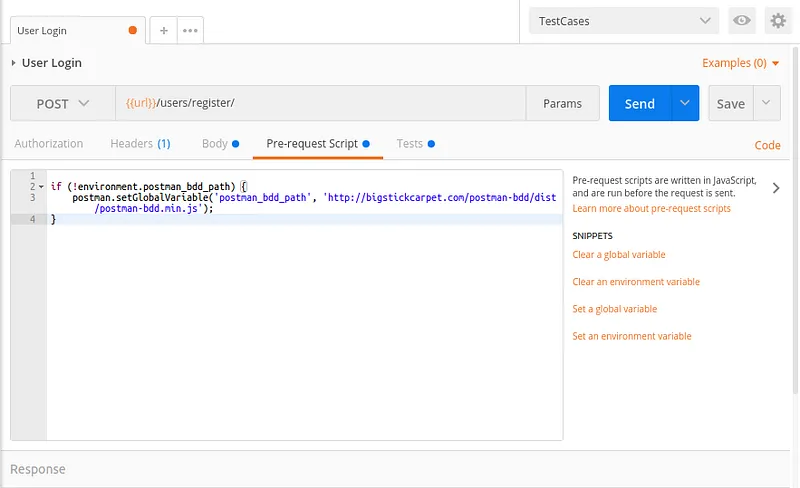
Task: Click line number 4 in editor gutter
Action: pyautogui.click(x=32, y=219)
